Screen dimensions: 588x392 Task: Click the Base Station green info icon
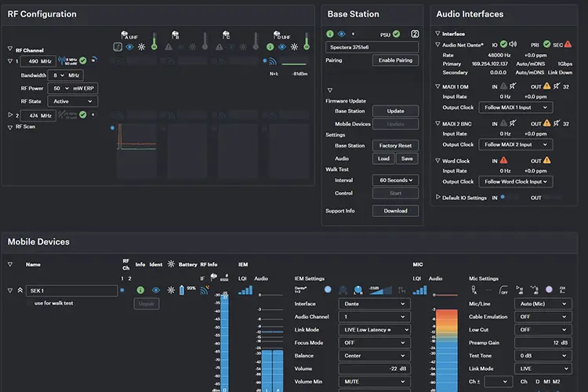[330, 34]
